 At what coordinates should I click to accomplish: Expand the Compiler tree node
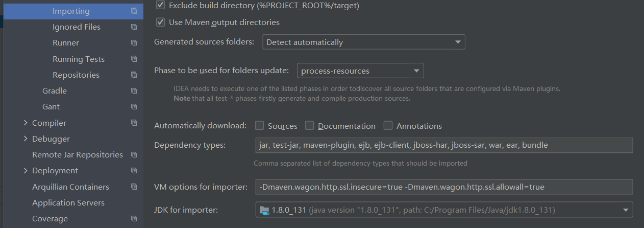pyautogui.click(x=26, y=123)
